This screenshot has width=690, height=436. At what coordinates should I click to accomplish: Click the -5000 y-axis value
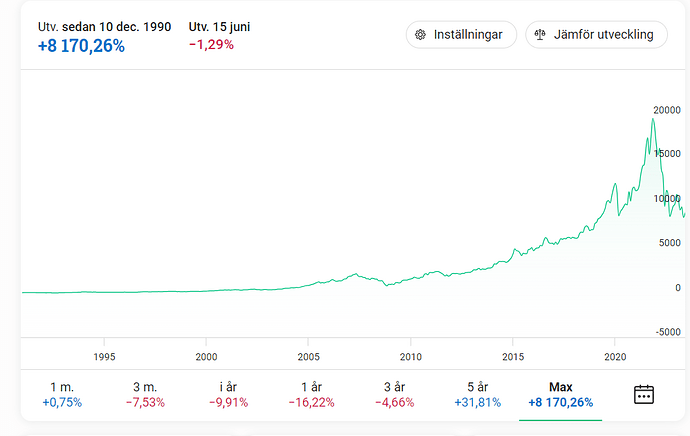[668, 332]
